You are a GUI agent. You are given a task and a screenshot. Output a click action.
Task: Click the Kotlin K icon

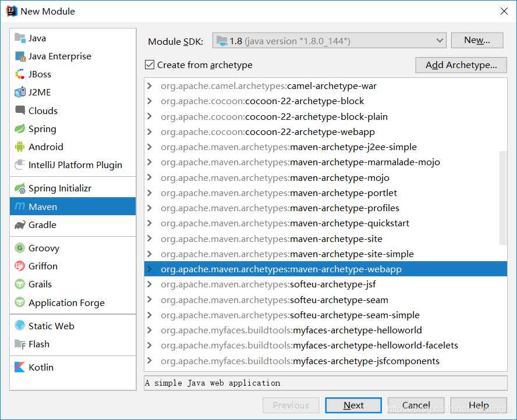(20, 367)
